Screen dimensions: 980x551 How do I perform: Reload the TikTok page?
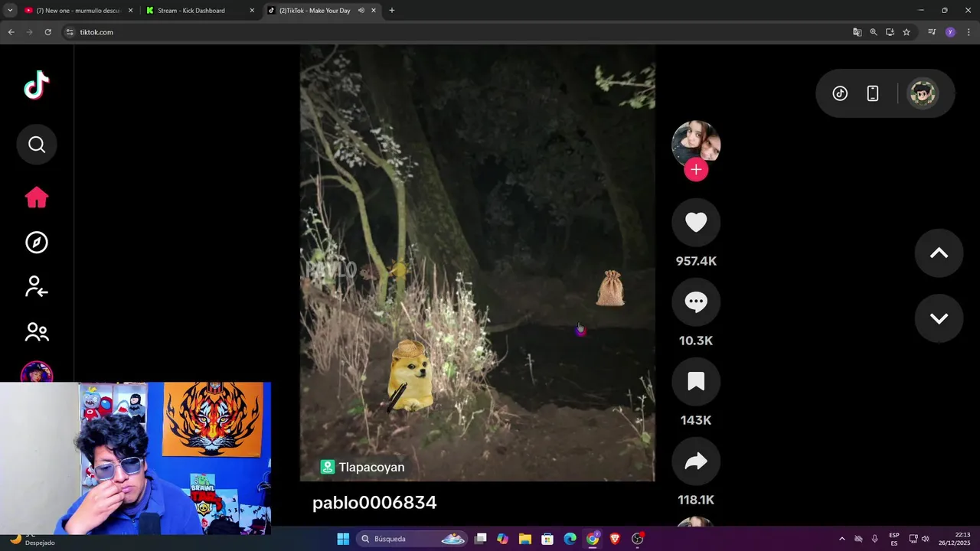tap(47, 32)
